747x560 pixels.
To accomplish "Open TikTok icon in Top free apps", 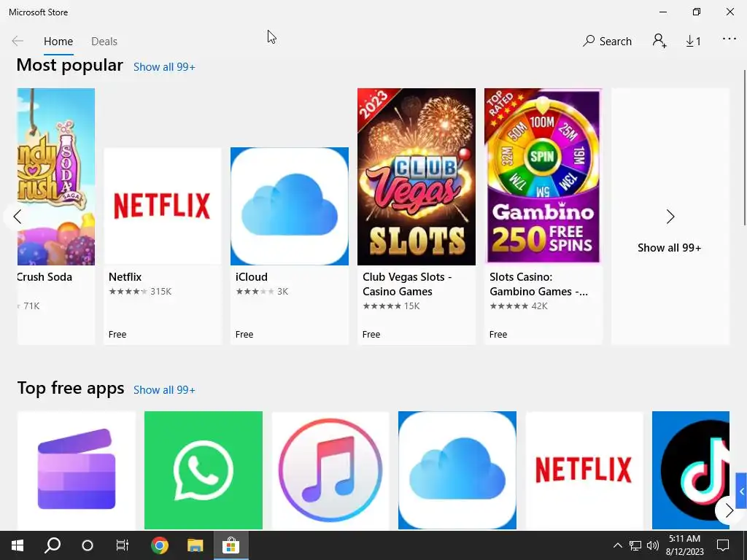I will pos(691,470).
